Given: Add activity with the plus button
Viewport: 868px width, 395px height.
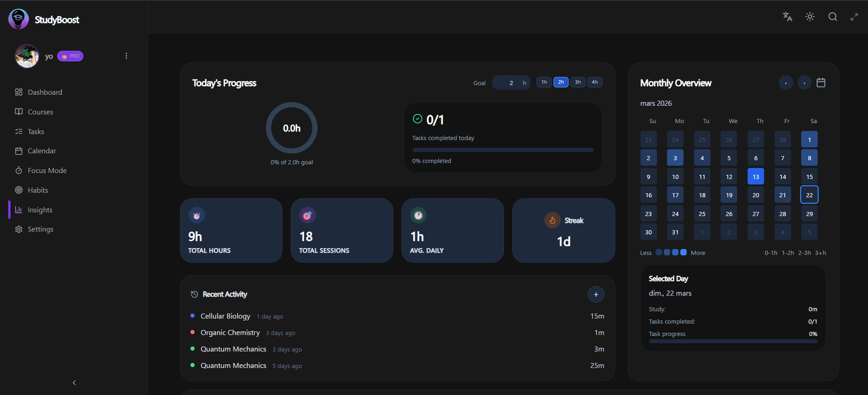Looking at the screenshot, I should [596, 294].
